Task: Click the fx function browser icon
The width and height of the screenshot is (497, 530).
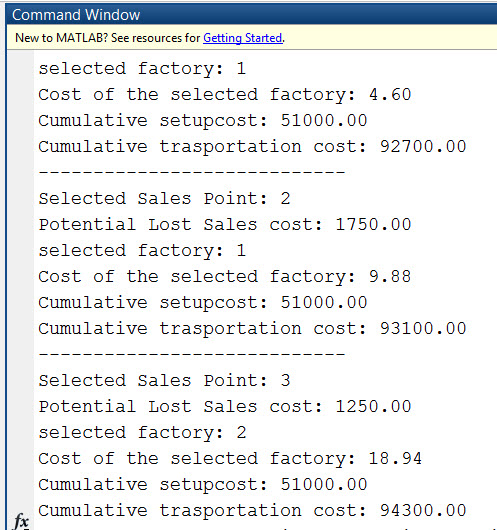Action: tap(21, 521)
